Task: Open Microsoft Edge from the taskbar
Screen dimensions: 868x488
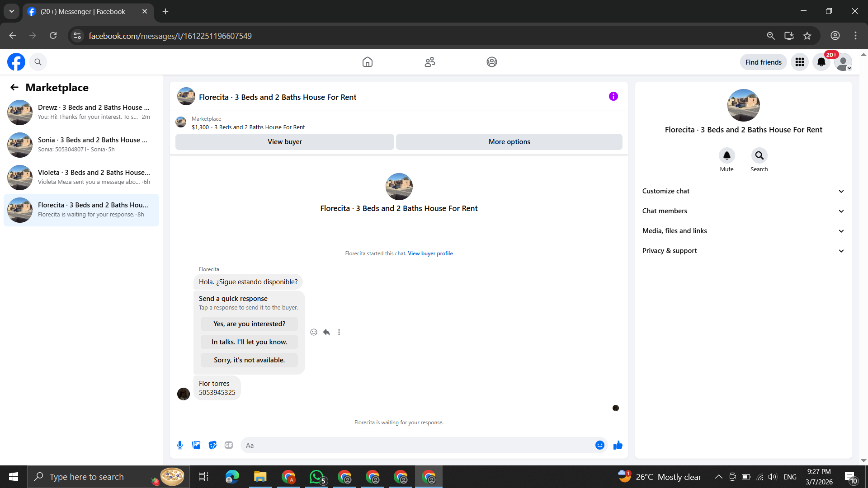Action: point(232,477)
